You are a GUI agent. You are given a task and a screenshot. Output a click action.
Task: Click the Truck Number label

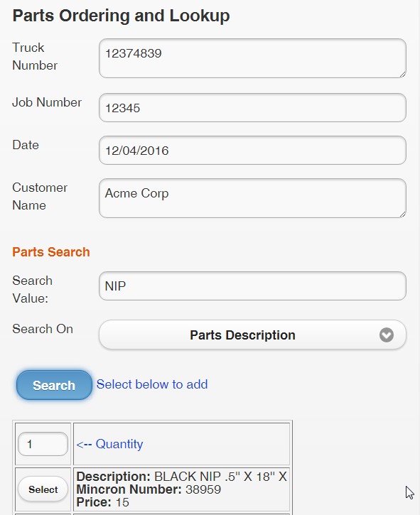pyautogui.click(x=35, y=57)
